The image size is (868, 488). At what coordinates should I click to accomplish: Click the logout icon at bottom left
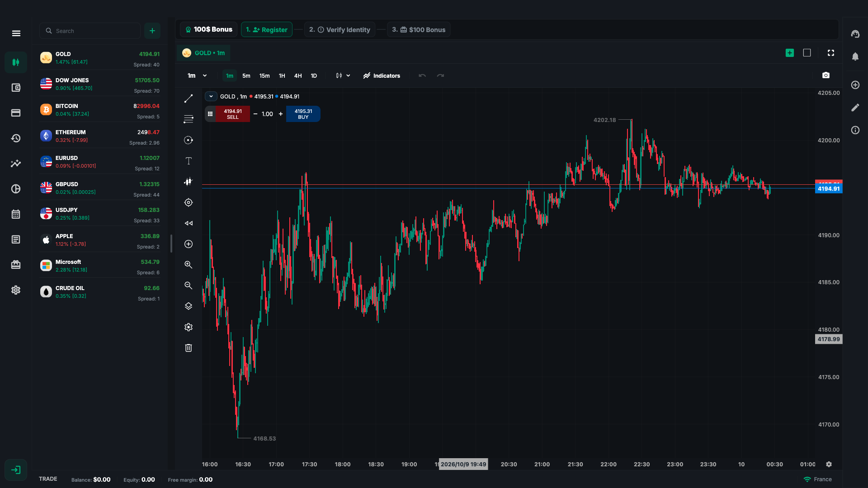[x=16, y=470]
